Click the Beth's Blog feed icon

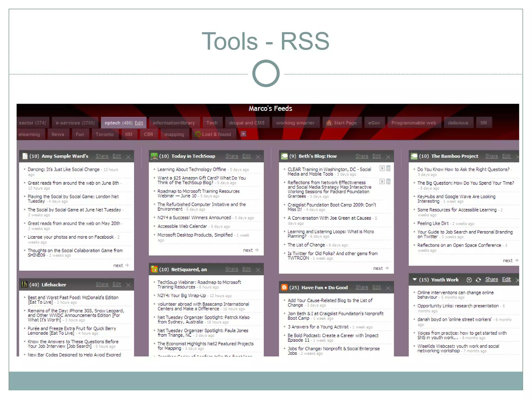(x=284, y=156)
